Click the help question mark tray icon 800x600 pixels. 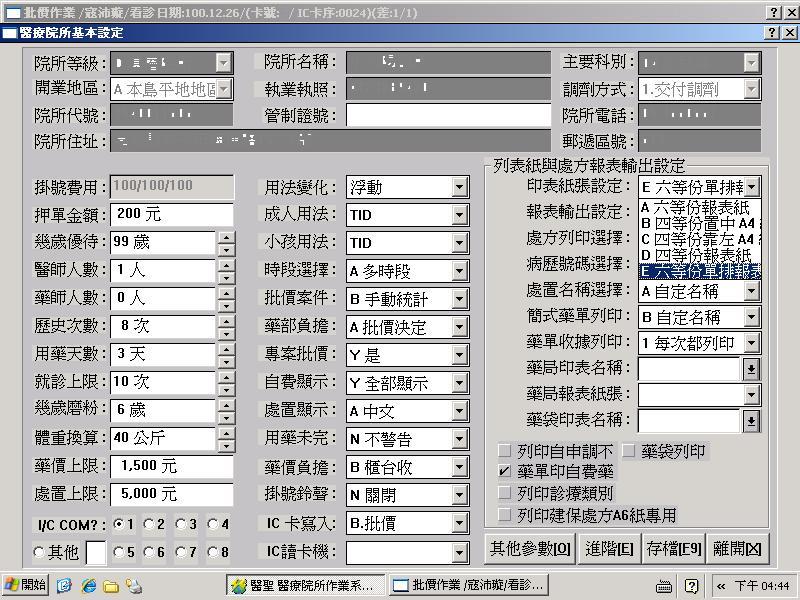(691, 586)
